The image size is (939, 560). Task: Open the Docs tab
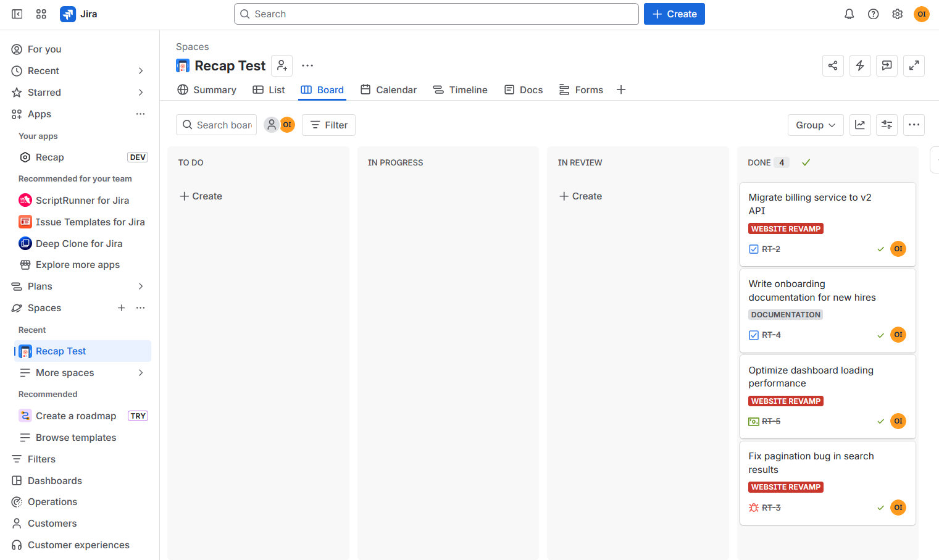click(524, 90)
